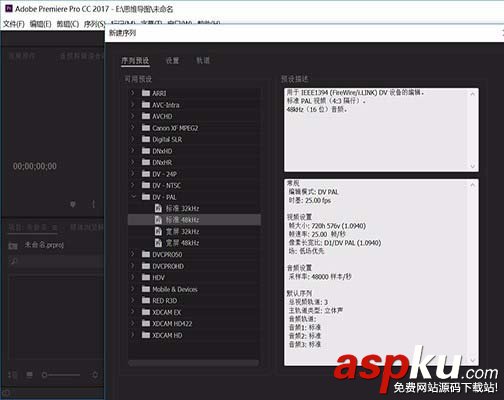Image resolution: width=504 pixels, height=400 pixels.
Task: Click the 宽屏 48kHz preset file icon
Action: click(158, 243)
